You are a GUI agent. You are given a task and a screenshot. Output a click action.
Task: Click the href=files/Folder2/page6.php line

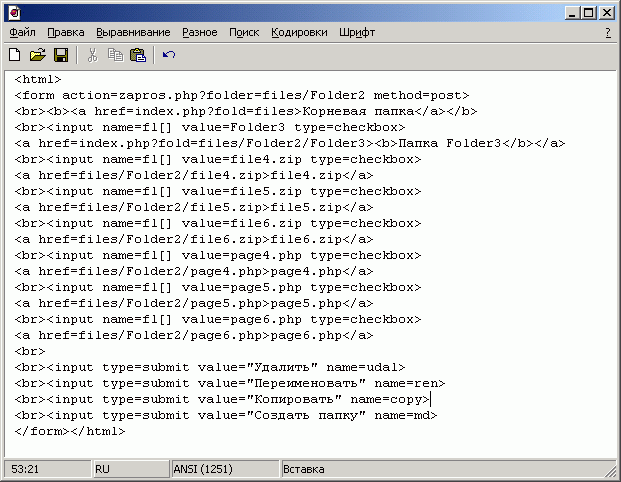coord(194,335)
